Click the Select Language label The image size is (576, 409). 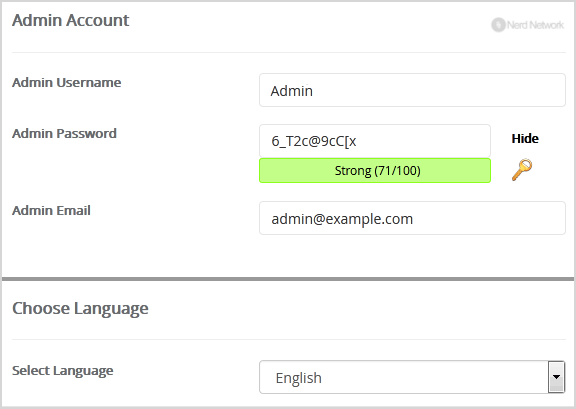click(62, 371)
